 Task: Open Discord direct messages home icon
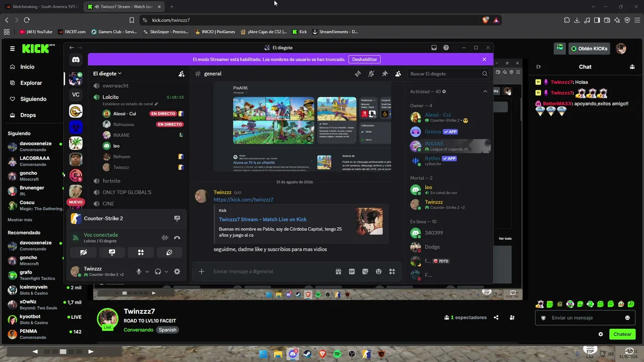click(75, 60)
